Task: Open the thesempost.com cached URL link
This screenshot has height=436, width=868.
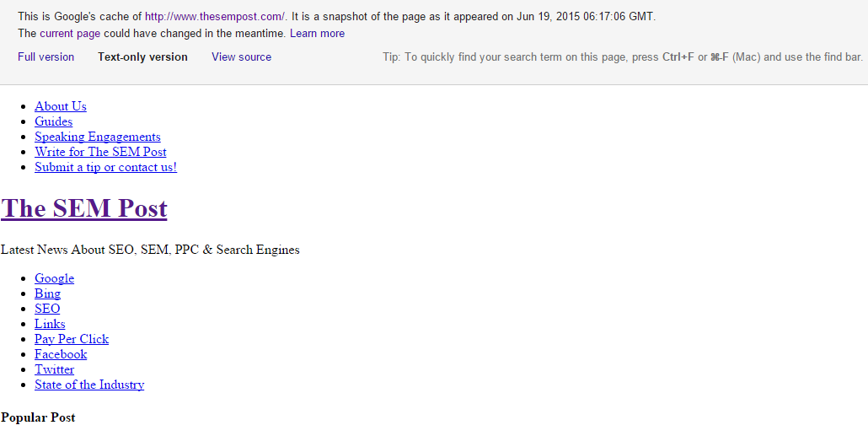Action: (215, 16)
